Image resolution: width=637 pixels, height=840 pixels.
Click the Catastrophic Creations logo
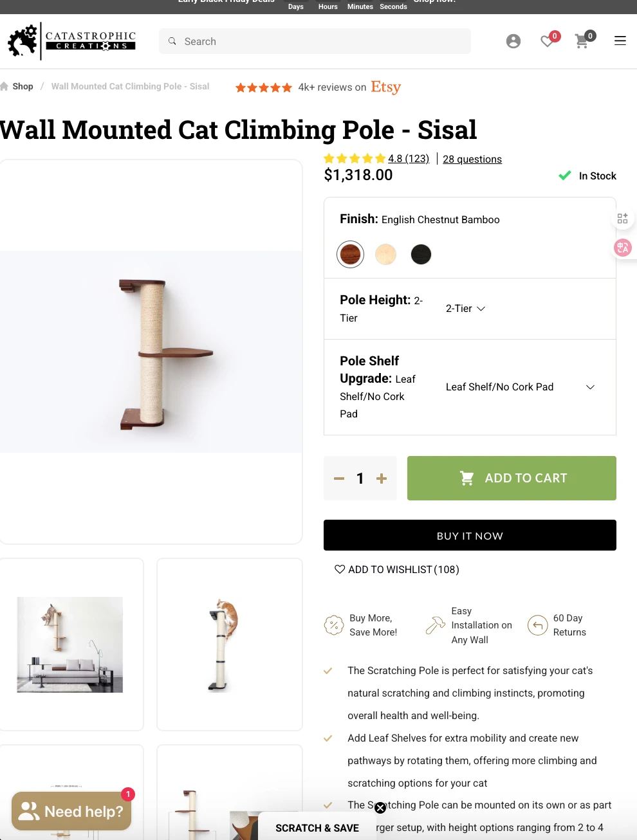(x=72, y=41)
